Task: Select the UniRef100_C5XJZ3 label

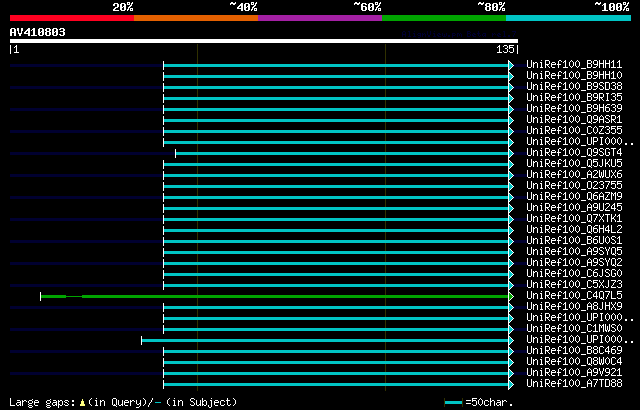Action: [x=574, y=285]
